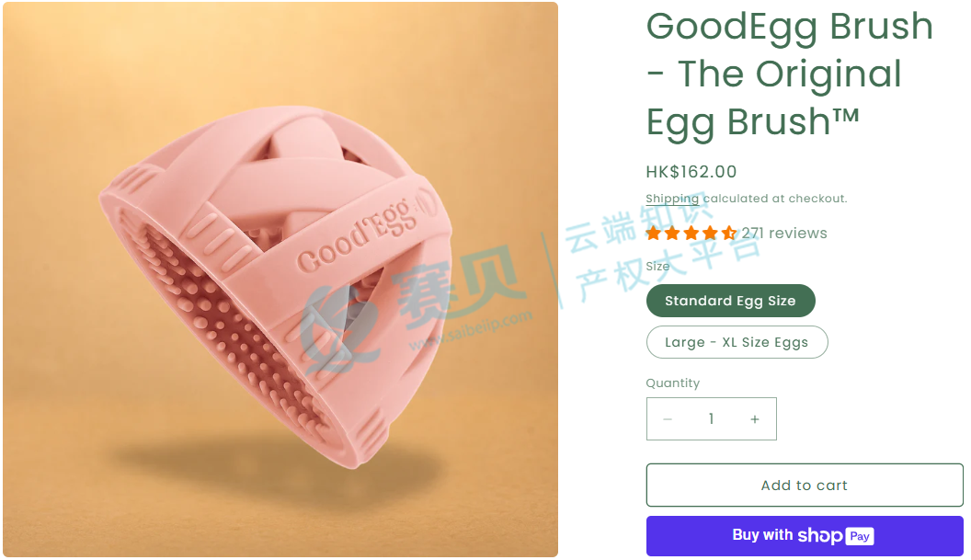The width and height of the screenshot is (971, 560).
Task: Click the Size label
Action: 657,267
